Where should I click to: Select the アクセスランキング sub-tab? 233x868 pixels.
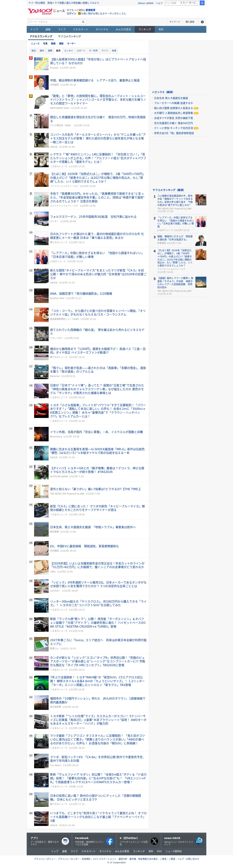point(41,36)
